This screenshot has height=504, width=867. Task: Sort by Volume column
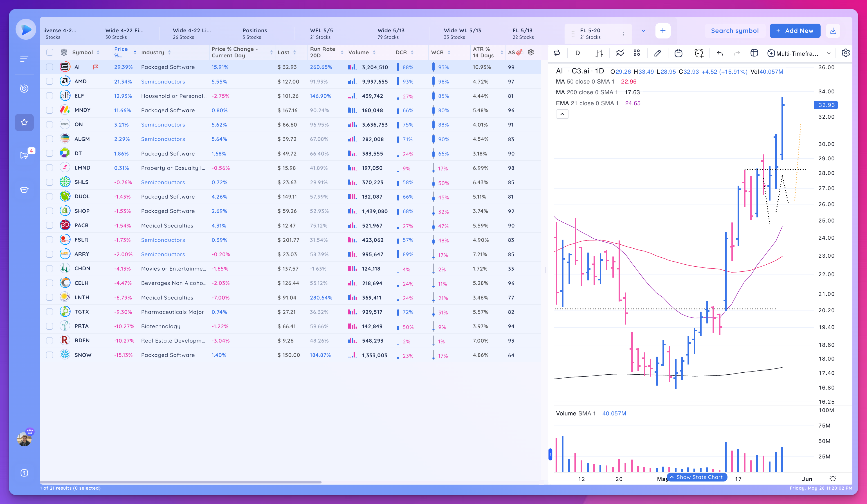pyautogui.click(x=374, y=52)
